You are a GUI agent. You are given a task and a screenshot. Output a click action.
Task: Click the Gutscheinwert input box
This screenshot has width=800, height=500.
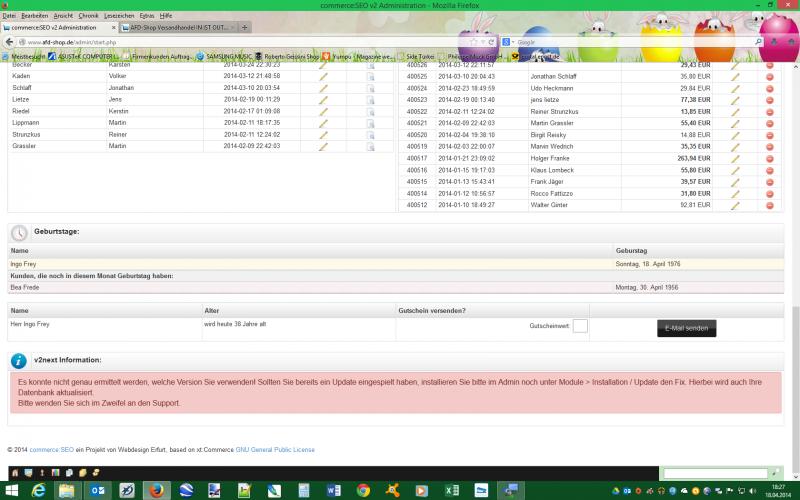580,326
